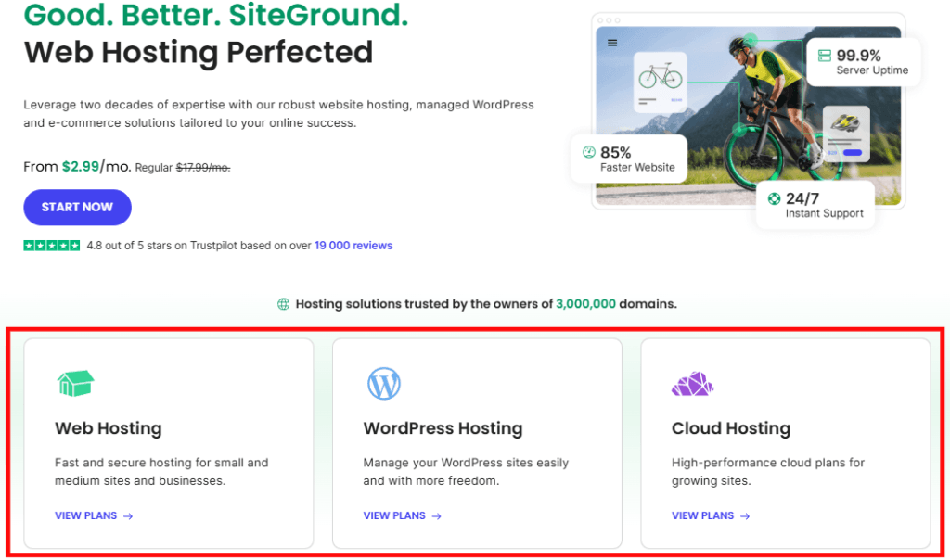
Task: Click the purple Cloud Hosting icon
Action: click(692, 383)
